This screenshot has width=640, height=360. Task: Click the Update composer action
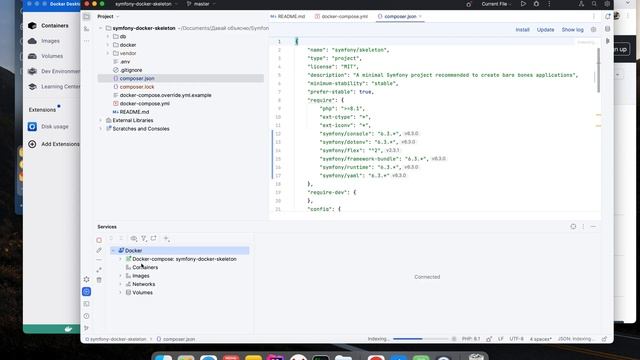(x=545, y=30)
